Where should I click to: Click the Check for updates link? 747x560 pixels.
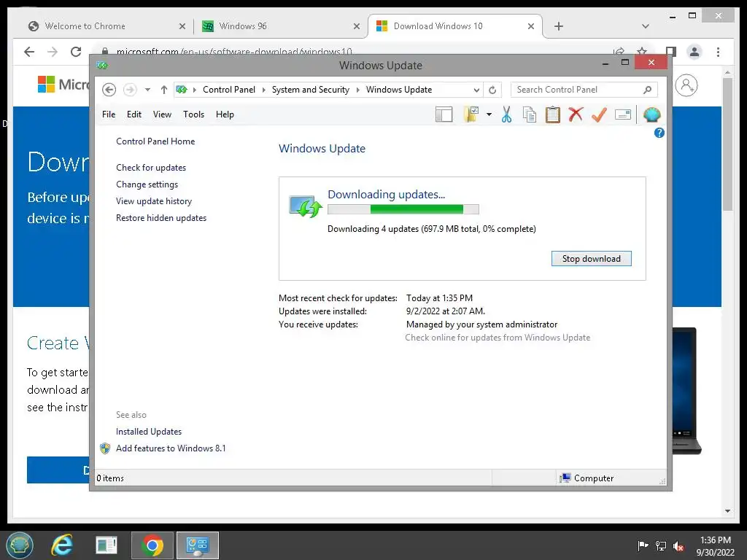coord(151,168)
